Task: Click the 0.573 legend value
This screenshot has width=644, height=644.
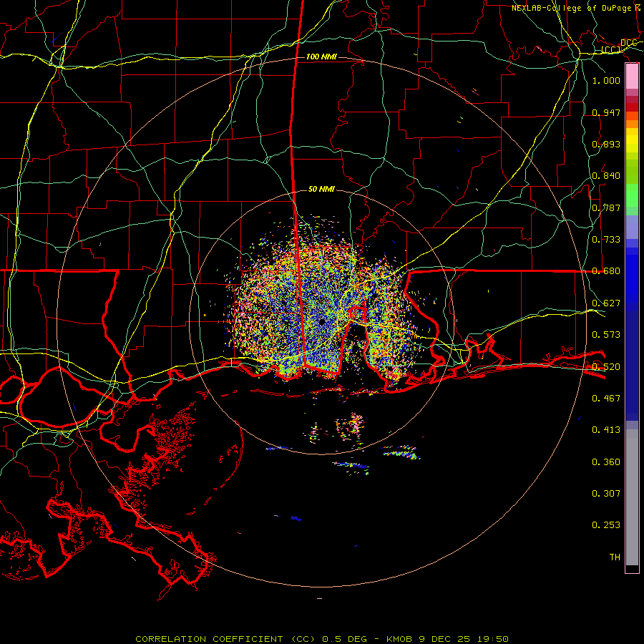Action: coord(606,334)
